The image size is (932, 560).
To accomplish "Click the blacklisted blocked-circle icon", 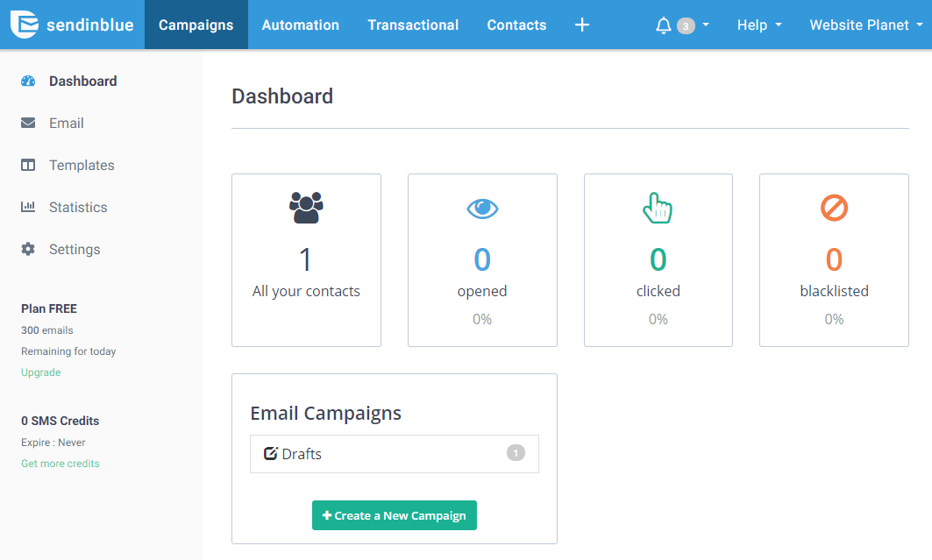I will pos(834,208).
